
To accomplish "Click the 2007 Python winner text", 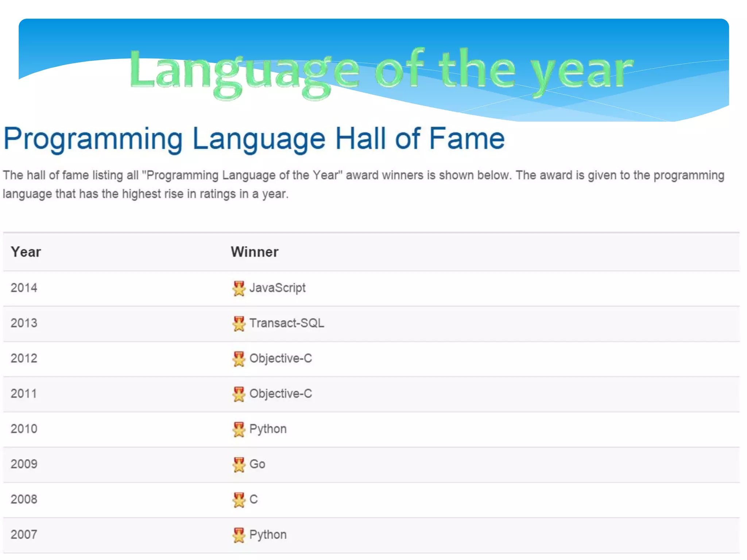I will click(268, 535).
